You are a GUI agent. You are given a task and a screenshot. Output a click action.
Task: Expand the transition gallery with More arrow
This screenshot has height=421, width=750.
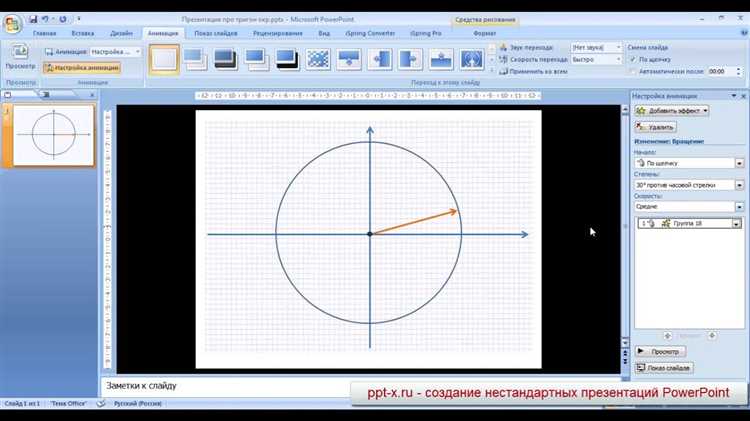click(x=492, y=70)
